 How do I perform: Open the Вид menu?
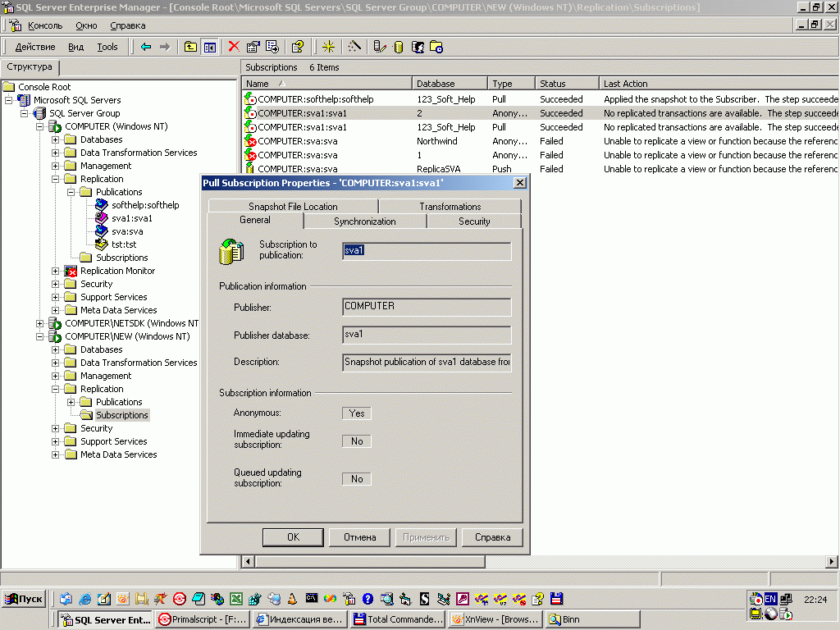point(75,47)
